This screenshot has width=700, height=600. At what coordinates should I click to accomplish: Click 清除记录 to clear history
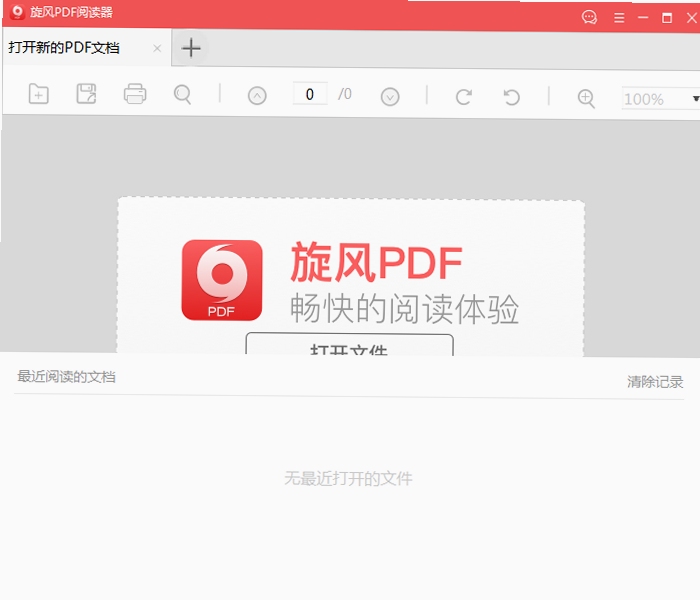(x=655, y=382)
